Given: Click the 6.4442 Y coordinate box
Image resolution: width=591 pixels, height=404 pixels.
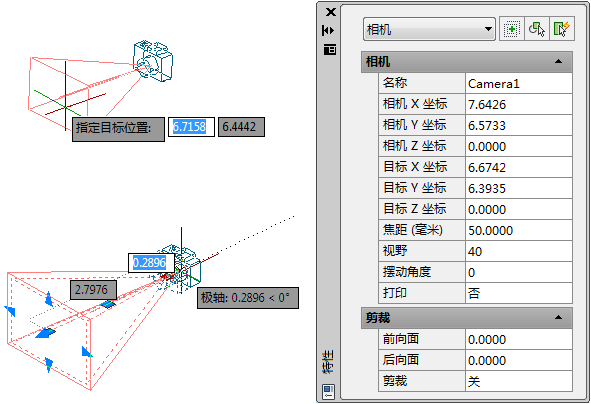Looking at the screenshot, I should tap(241, 127).
